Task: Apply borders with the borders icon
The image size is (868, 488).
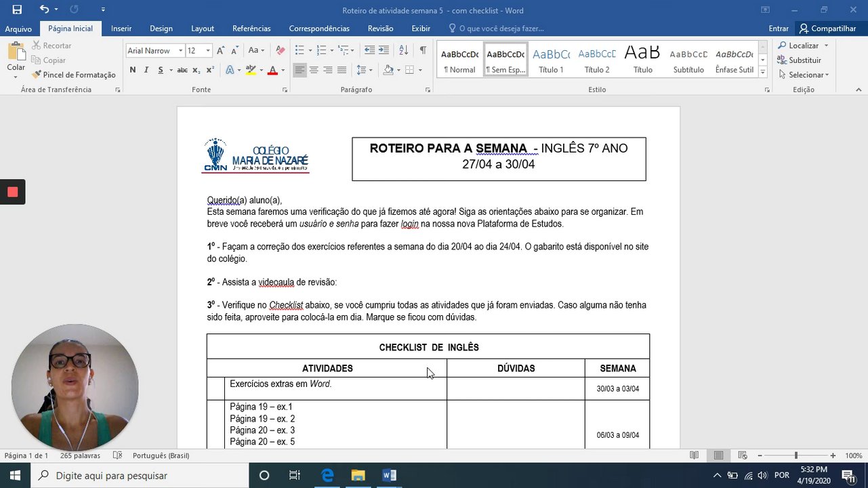Action: coord(409,70)
